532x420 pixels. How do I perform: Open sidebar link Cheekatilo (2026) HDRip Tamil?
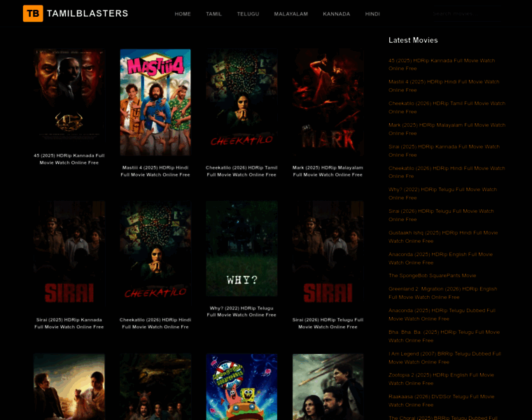[x=447, y=108]
